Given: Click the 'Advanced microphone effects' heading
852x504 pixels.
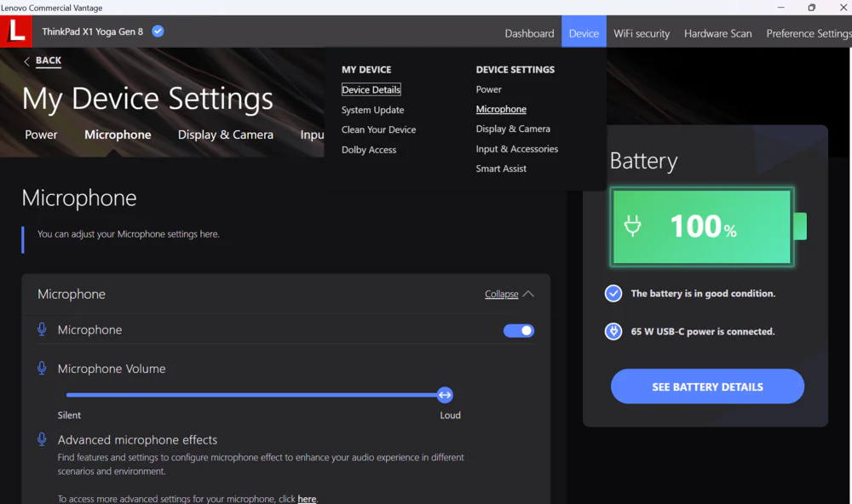Looking at the screenshot, I should (x=137, y=439).
